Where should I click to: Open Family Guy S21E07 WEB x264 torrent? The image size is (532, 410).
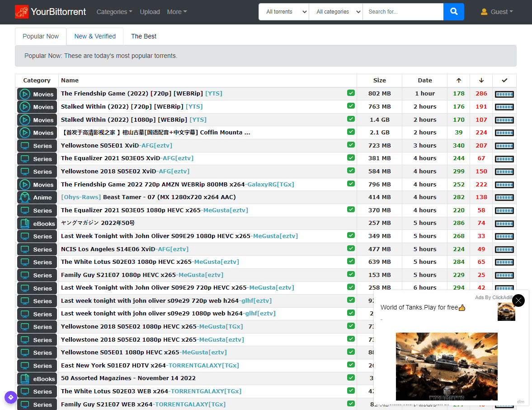point(143,404)
